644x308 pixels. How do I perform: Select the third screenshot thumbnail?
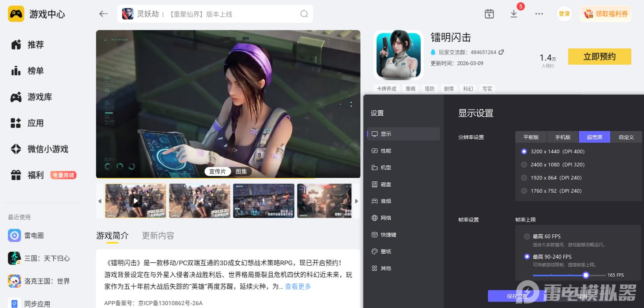pyautogui.click(x=264, y=201)
